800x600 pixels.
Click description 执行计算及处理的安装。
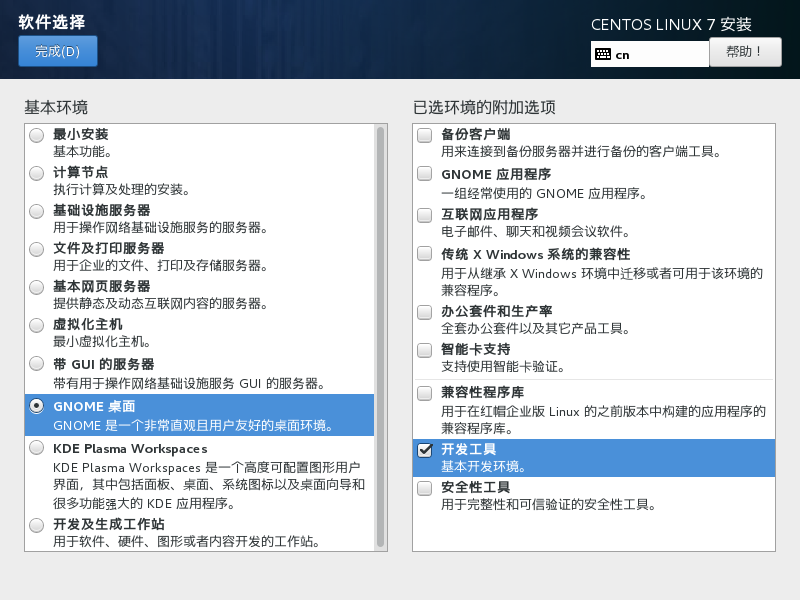tap(122, 190)
